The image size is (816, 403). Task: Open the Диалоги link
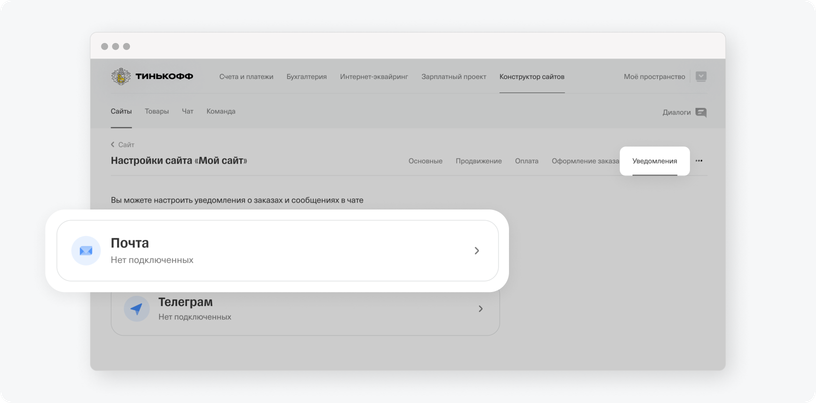[677, 112]
